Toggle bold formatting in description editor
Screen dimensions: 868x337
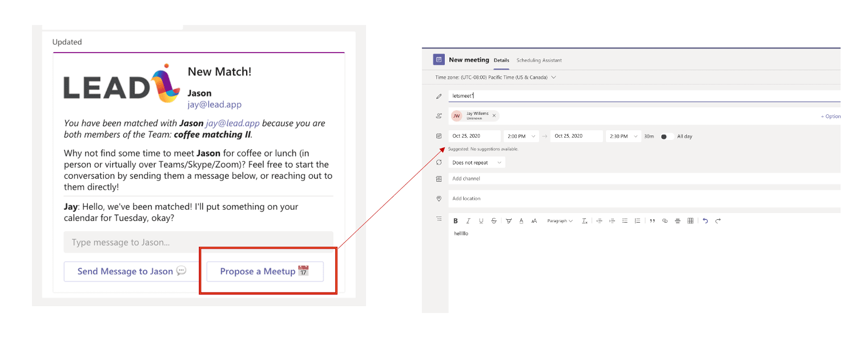[x=456, y=221]
